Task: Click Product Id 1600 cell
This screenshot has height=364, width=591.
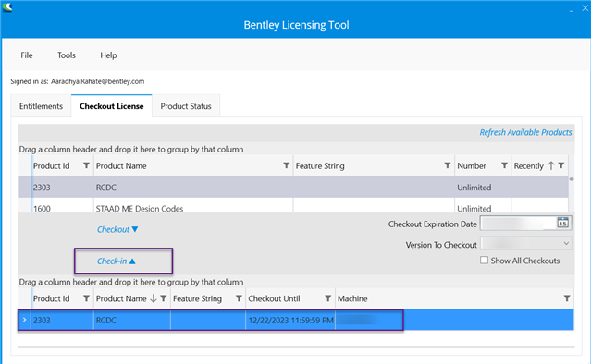Action: click(x=42, y=208)
